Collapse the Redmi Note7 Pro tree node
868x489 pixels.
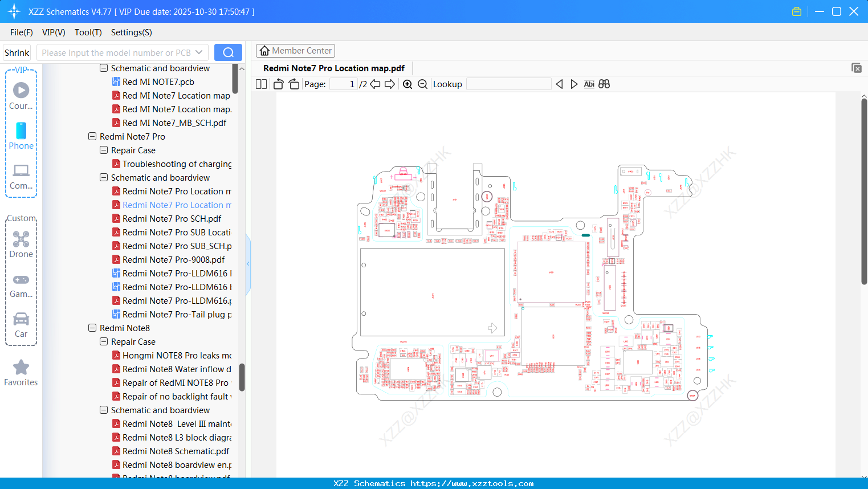(x=92, y=137)
